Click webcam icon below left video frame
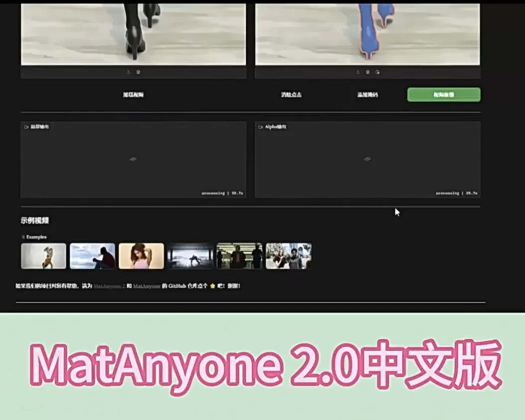 click(138, 72)
